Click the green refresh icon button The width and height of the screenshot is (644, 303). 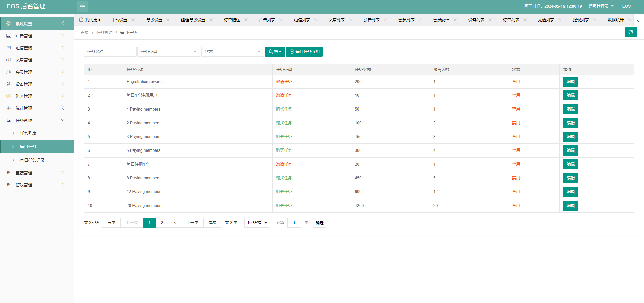(x=631, y=32)
